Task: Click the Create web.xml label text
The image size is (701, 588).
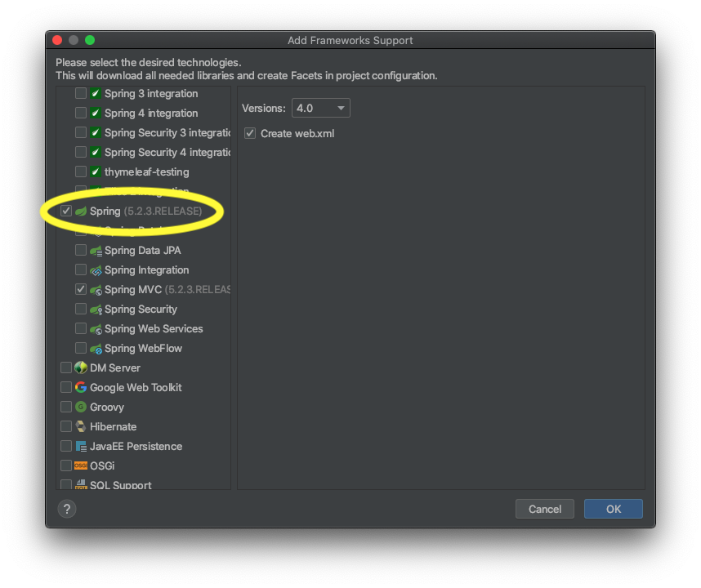Action: (x=297, y=134)
